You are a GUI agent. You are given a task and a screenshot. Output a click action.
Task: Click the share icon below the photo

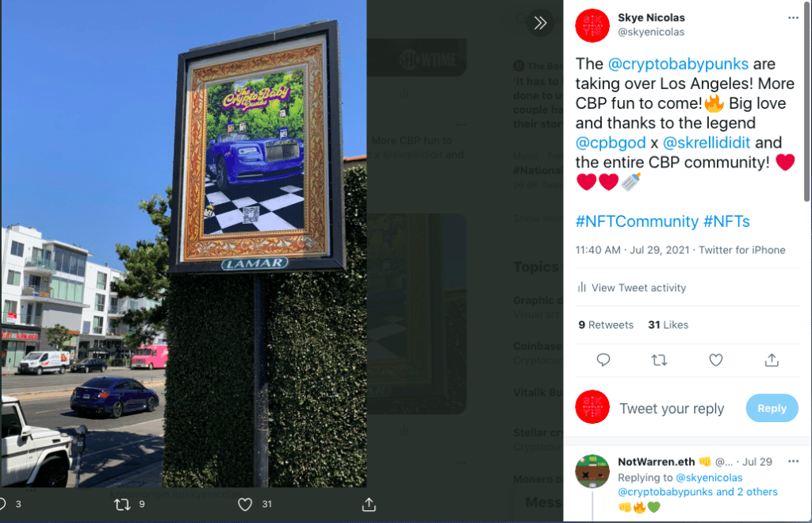click(369, 504)
